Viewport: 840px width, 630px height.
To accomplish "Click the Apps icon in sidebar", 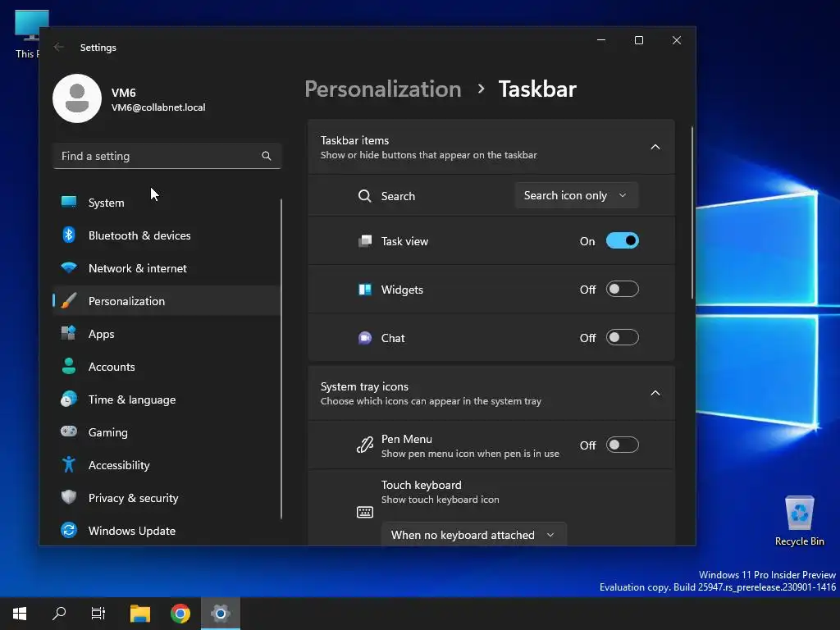I will [69, 333].
